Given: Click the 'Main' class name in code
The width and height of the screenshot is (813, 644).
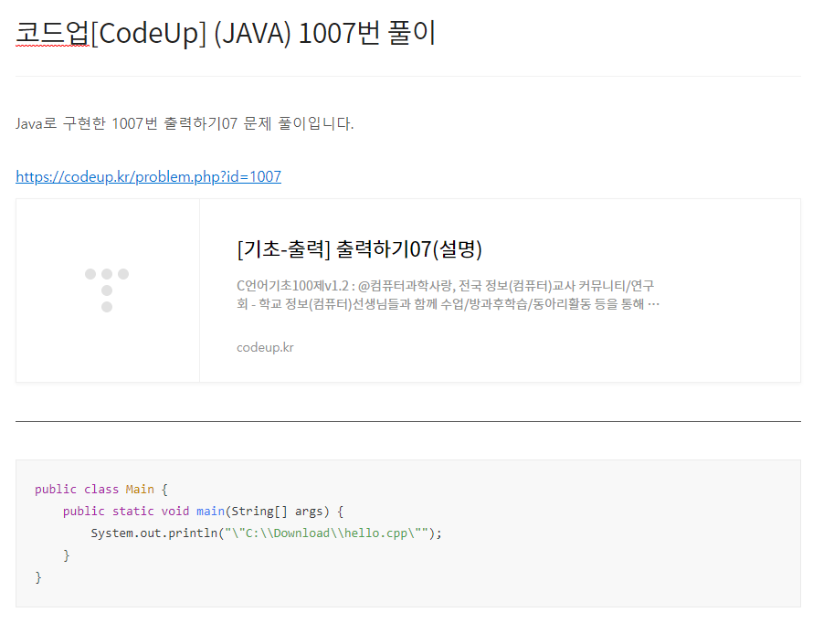Looking at the screenshot, I should [140, 490].
